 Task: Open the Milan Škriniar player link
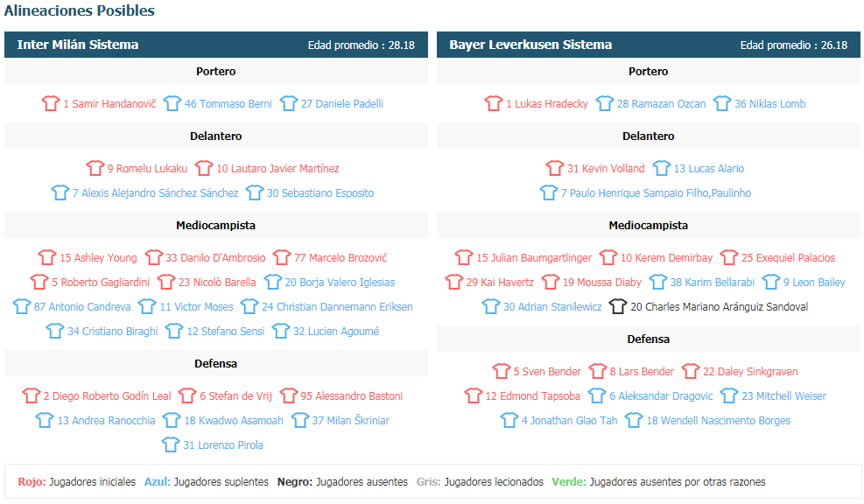[x=350, y=421]
